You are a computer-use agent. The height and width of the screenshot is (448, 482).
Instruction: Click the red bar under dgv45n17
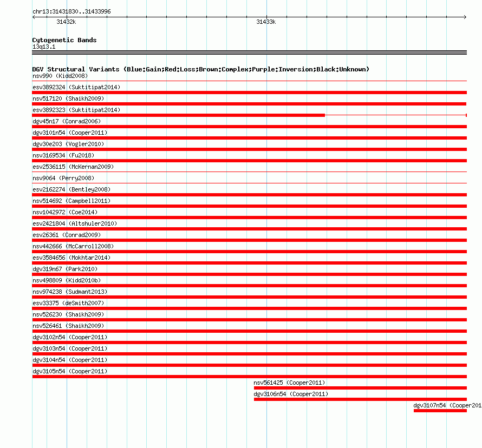tap(250, 127)
